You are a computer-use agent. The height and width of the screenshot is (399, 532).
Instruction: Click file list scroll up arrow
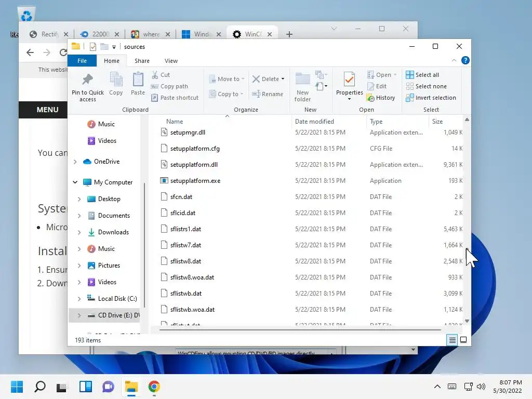coord(467,119)
